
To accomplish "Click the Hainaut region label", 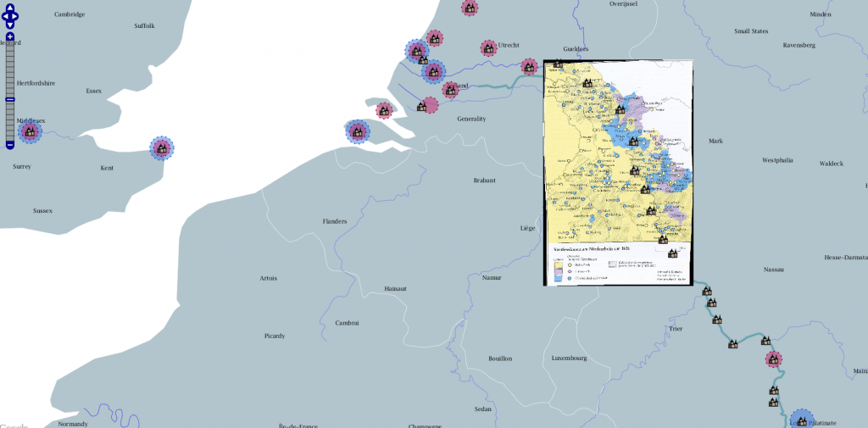I will click(x=396, y=289).
